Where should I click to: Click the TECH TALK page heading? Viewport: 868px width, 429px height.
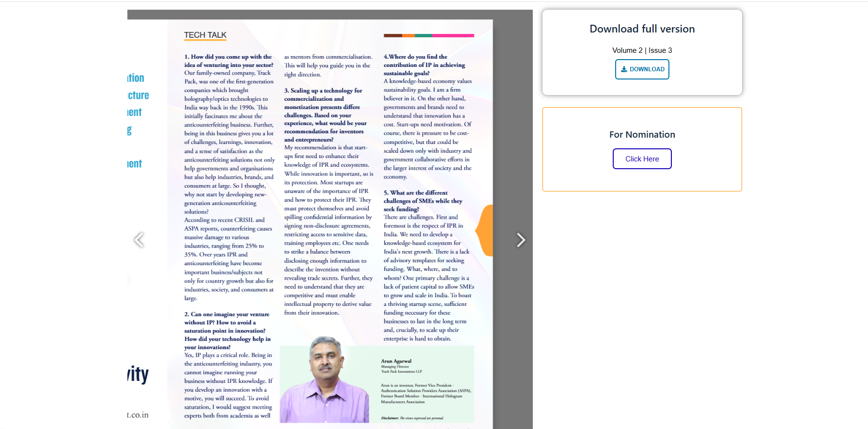[x=205, y=35]
